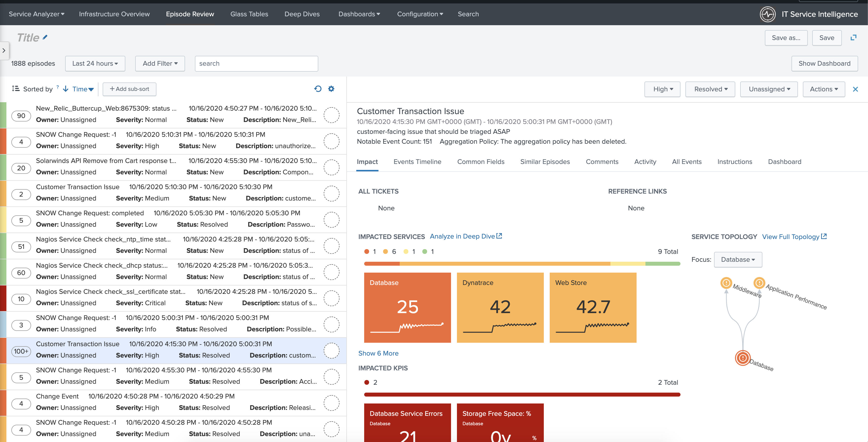The height and width of the screenshot is (442, 868).
Task: Click Show 6 More link
Action: 378,353
